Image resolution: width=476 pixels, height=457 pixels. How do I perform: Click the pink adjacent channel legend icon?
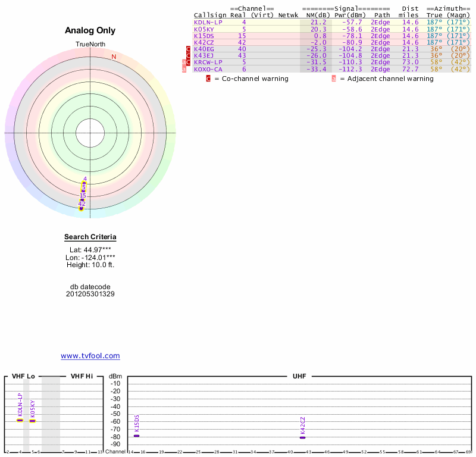click(334, 79)
